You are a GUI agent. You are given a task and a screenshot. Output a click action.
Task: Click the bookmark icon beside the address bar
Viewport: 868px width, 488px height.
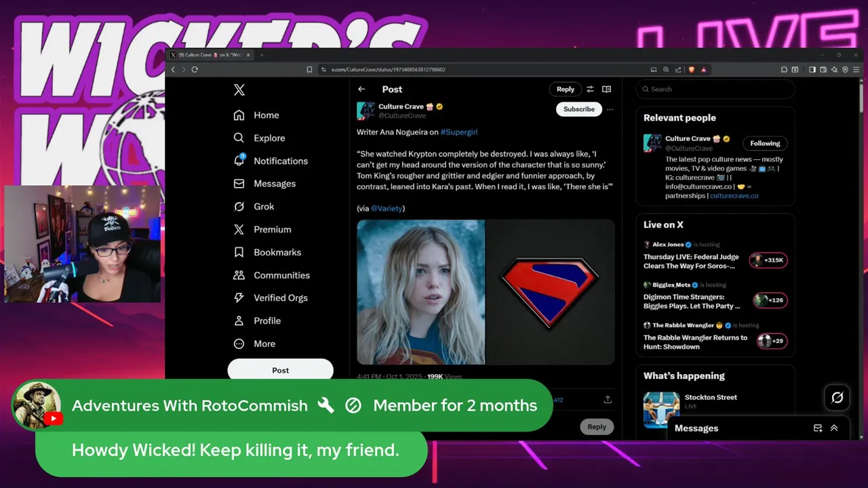(309, 69)
